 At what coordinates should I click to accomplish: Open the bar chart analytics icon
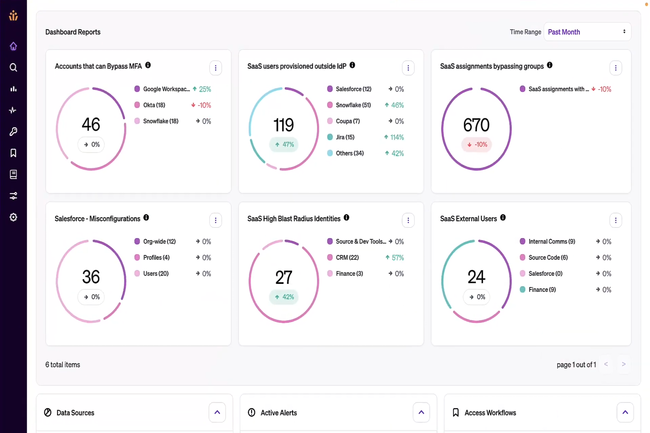(x=13, y=89)
